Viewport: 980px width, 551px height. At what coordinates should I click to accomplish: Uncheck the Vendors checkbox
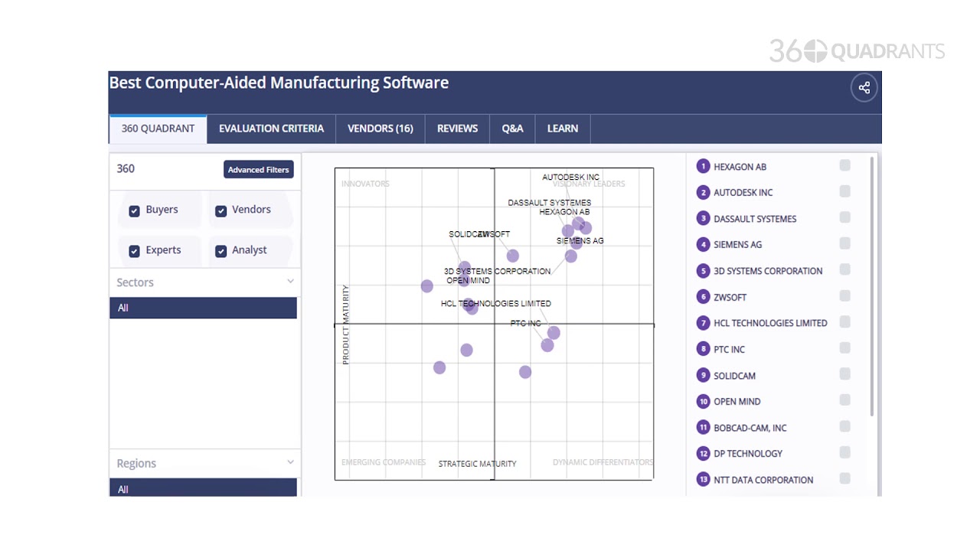[x=220, y=210]
